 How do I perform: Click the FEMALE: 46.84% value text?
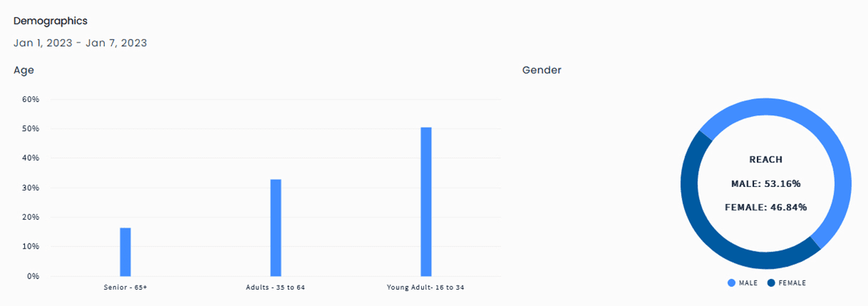766,207
